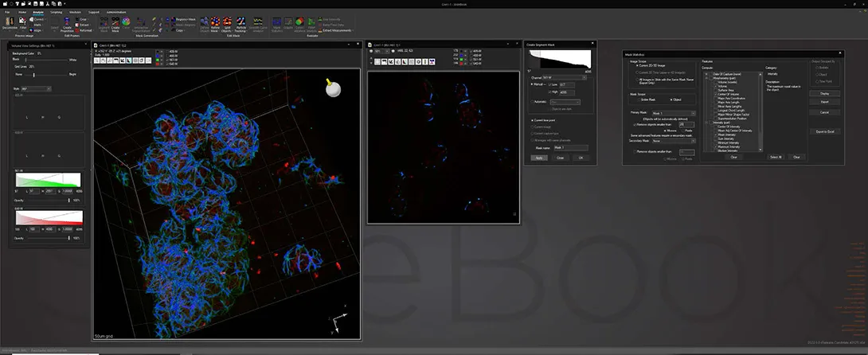Open the Create Mask tool
The height and width of the screenshot is (355, 868).
(115, 24)
